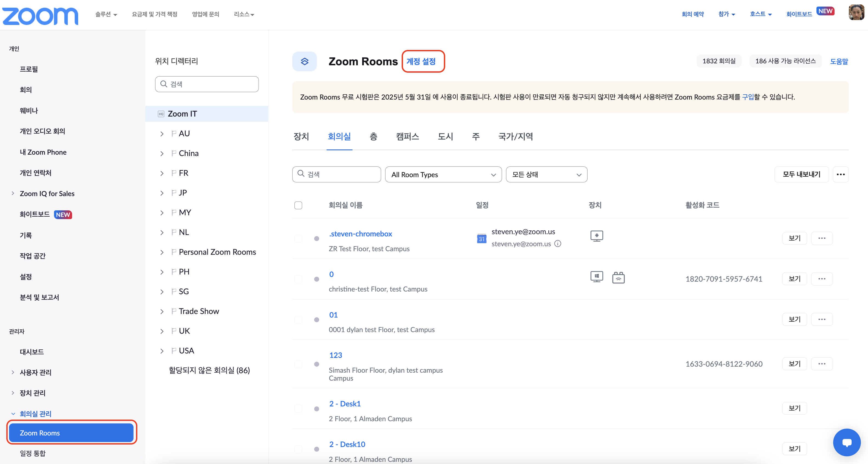The height and width of the screenshot is (464, 868).
Task: Switch to the 층 tab
Action: [373, 137]
